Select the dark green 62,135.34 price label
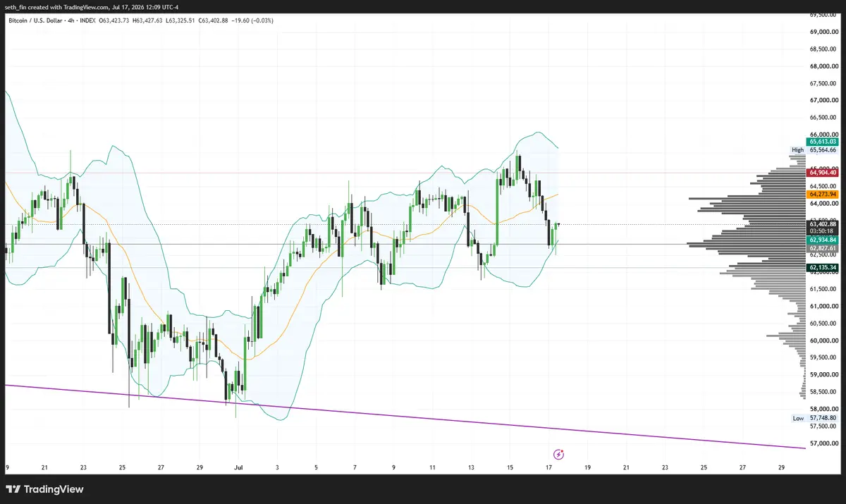The height and width of the screenshot is (504, 846). pos(822,267)
